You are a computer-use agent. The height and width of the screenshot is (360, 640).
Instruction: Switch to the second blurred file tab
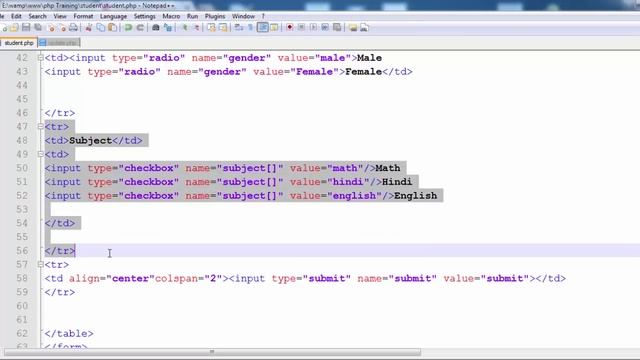pyautogui.click(x=59, y=42)
